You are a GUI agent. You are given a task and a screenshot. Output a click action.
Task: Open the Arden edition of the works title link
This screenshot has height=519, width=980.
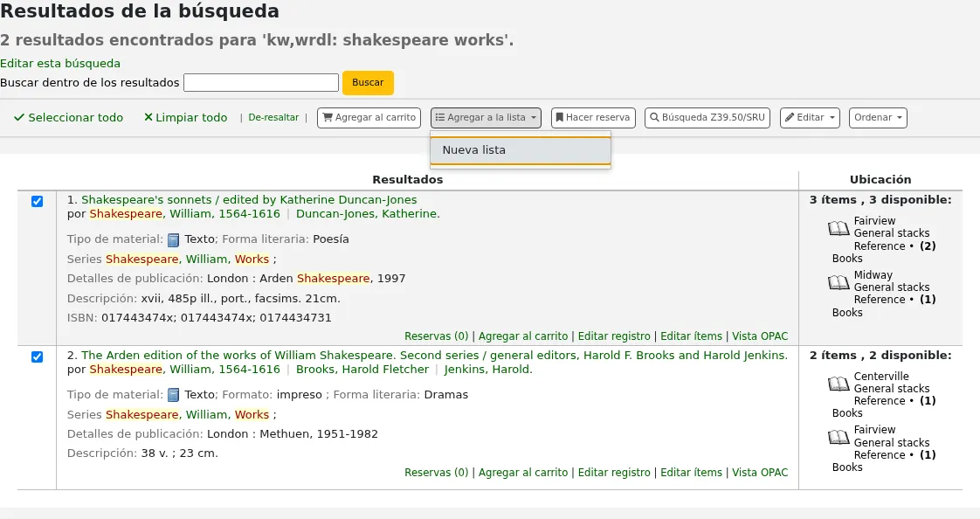[x=434, y=355]
